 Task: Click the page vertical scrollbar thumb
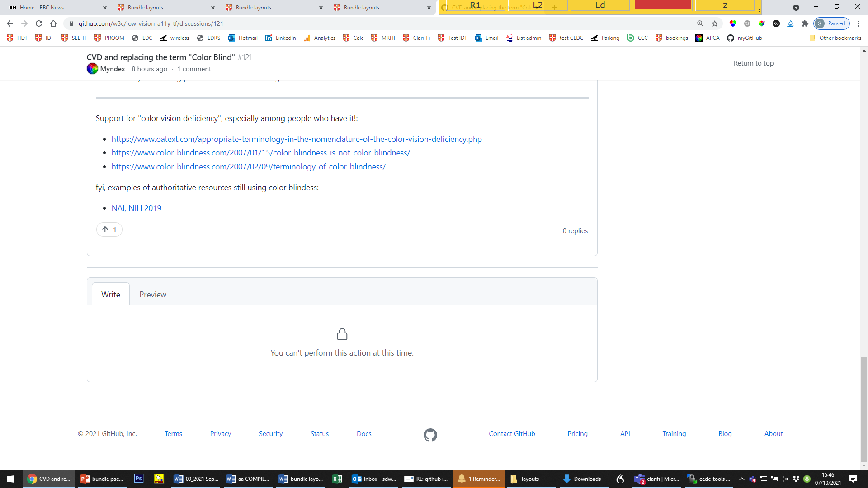click(864, 409)
